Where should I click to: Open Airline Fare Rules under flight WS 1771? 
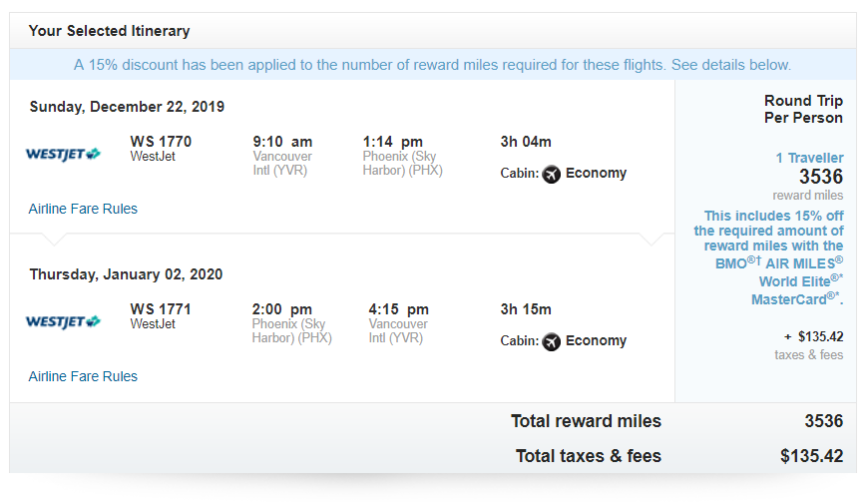click(83, 376)
